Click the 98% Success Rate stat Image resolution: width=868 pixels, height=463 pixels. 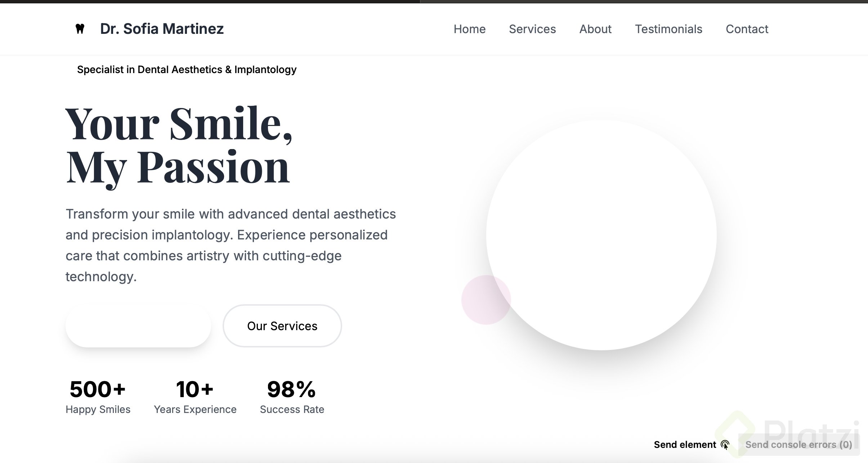292,396
